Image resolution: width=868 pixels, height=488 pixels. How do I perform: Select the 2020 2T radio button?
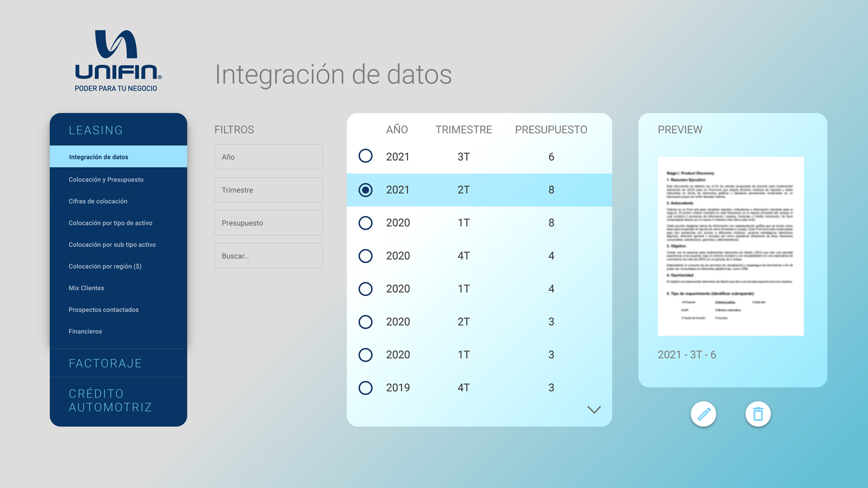365,321
